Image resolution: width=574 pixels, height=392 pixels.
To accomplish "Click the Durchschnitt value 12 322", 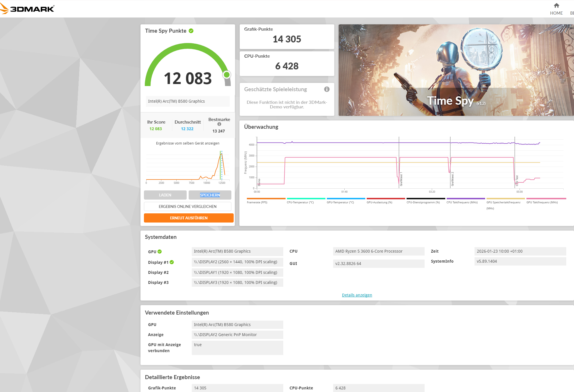I will [187, 129].
